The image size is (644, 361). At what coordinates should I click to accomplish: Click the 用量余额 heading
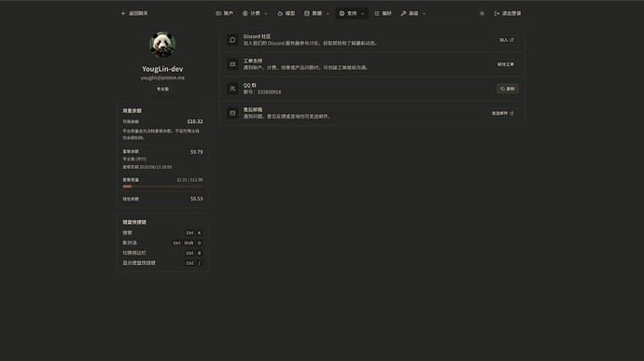pos(132,111)
